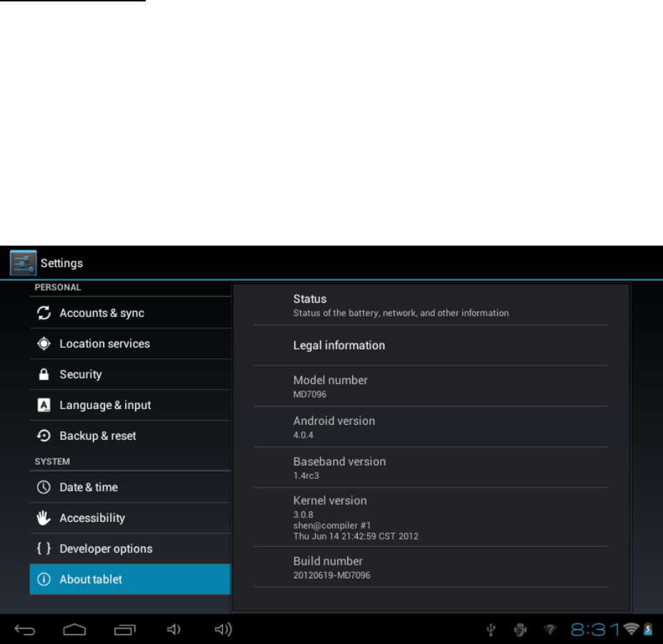Click the SYSTEM section header
This screenshot has height=644, width=663.
tap(52, 461)
